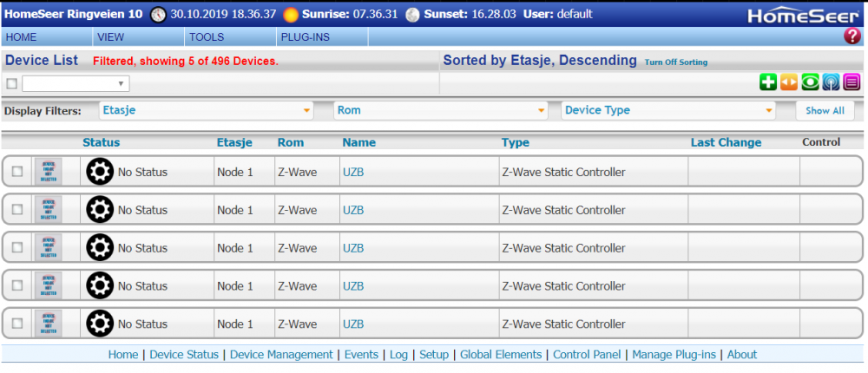This screenshot has height=373, width=868.
Task: Toggle the select-all checkbox under Device List
Action: [x=11, y=84]
